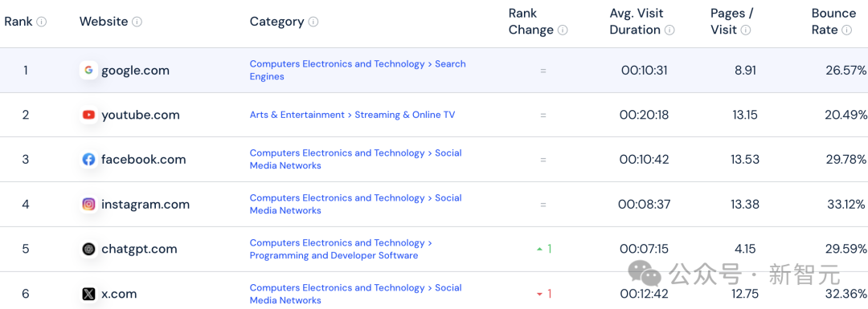868x309 pixels.
Task: Click info icon next to Rank Change
Action: (563, 30)
